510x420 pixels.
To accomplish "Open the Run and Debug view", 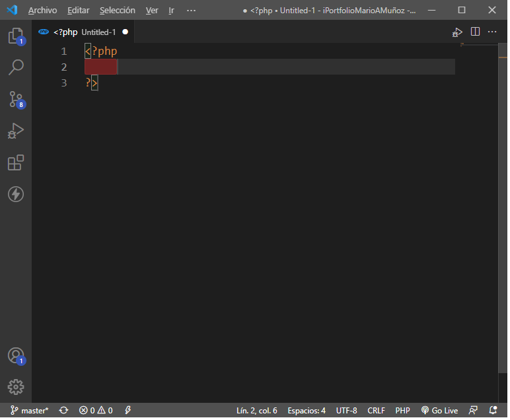I will pyautogui.click(x=16, y=131).
